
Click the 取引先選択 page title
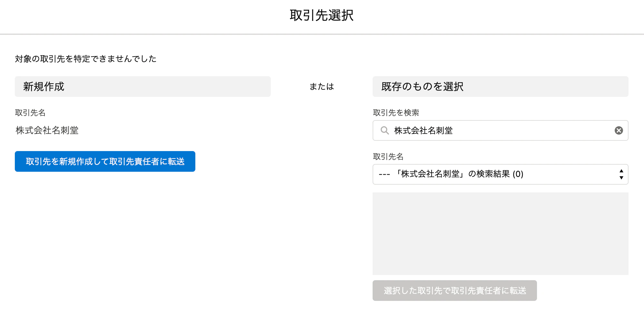tap(322, 15)
